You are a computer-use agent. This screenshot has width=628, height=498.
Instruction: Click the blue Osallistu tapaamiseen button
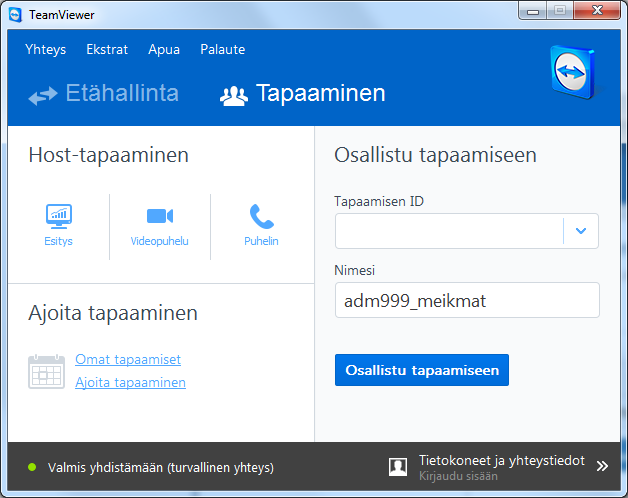click(x=422, y=370)
